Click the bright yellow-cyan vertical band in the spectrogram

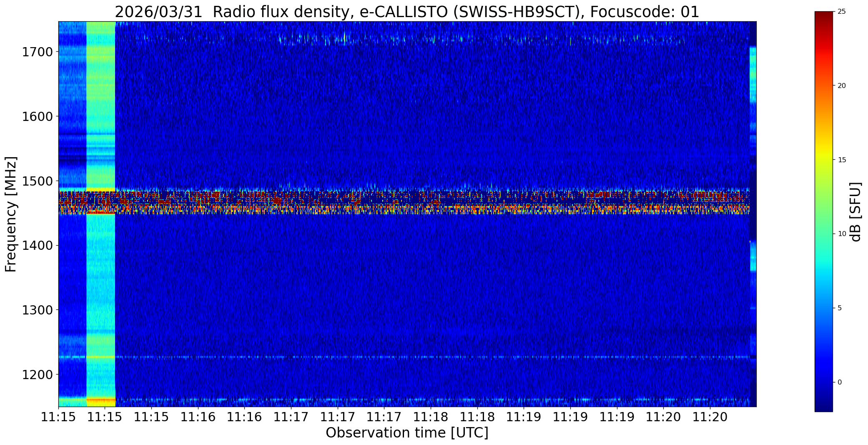[100, 214]
